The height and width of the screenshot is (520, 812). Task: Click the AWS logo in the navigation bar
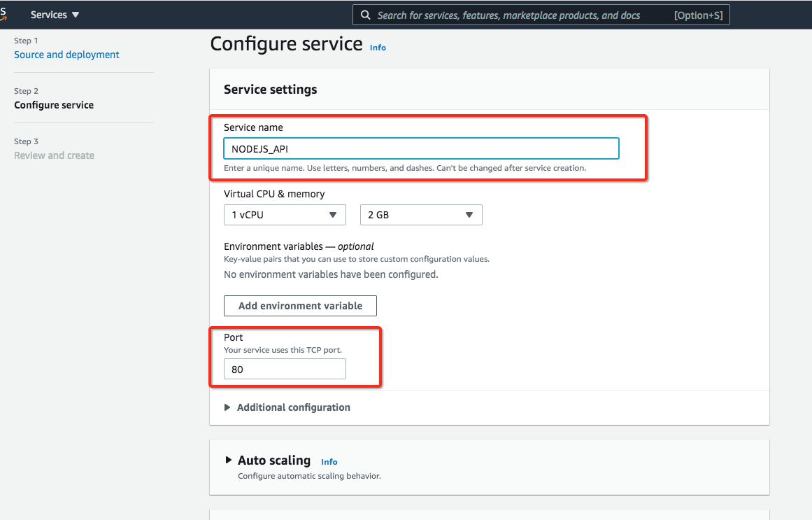coord(3,14)
